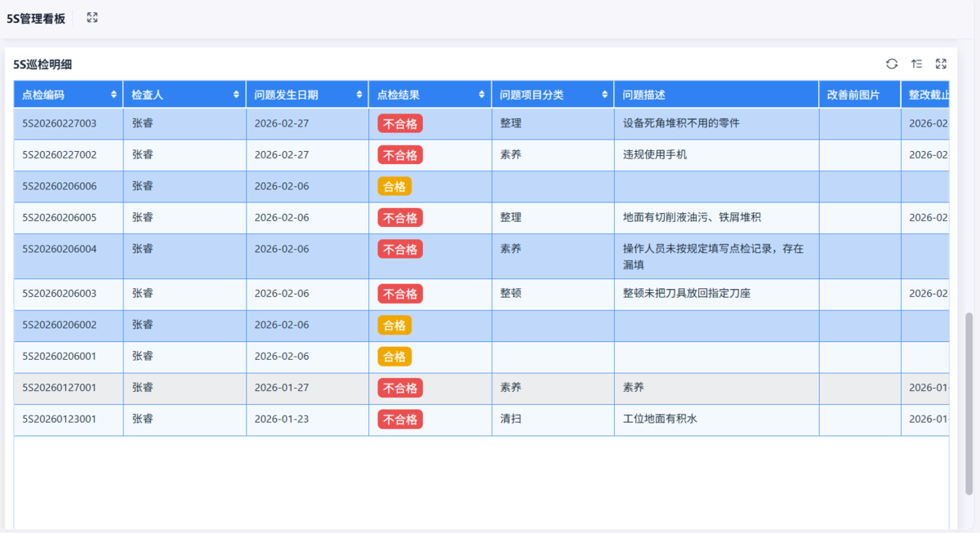This screenshot has width=980, height=533.
Task: Sort by 问题项目分类 using its arrows
Action: [604, 95]
